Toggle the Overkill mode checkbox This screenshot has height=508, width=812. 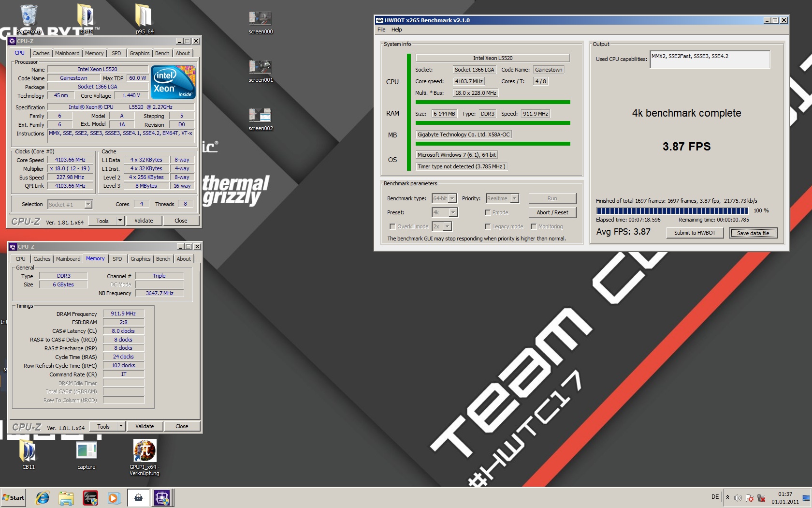pyautogui.click(x=392, y=226)
